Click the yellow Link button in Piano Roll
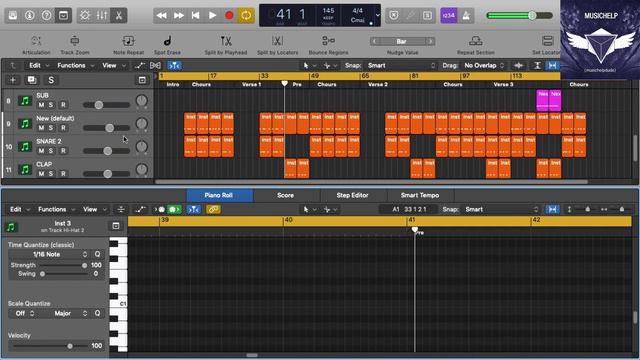The width and height of the screenshot is (640, 360). [213, 209]
